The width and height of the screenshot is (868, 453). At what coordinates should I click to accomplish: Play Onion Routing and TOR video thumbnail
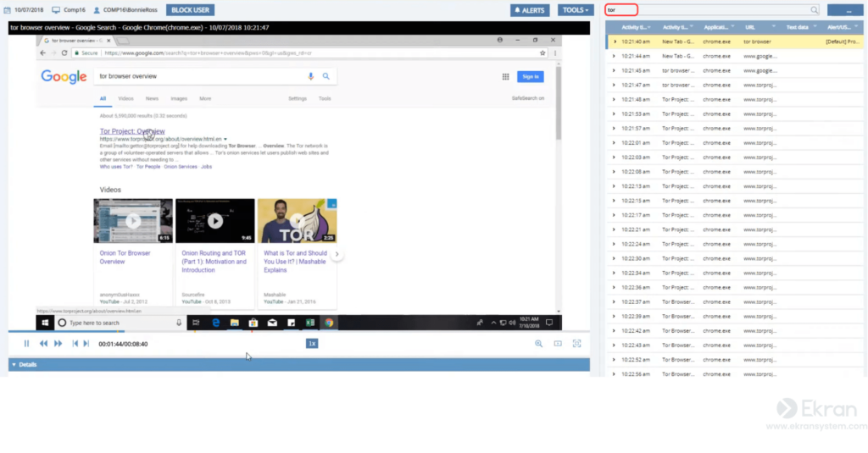click(214, 221)
